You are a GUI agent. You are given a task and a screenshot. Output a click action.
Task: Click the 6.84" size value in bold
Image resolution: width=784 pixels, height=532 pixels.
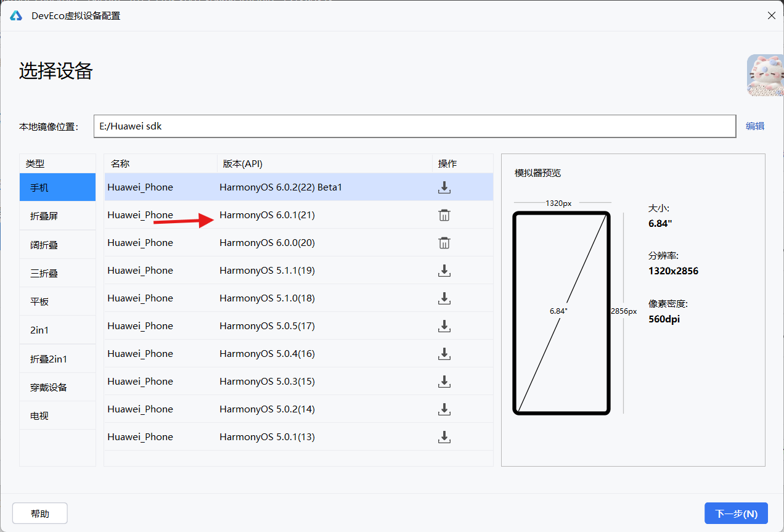[x=660, y=223]
